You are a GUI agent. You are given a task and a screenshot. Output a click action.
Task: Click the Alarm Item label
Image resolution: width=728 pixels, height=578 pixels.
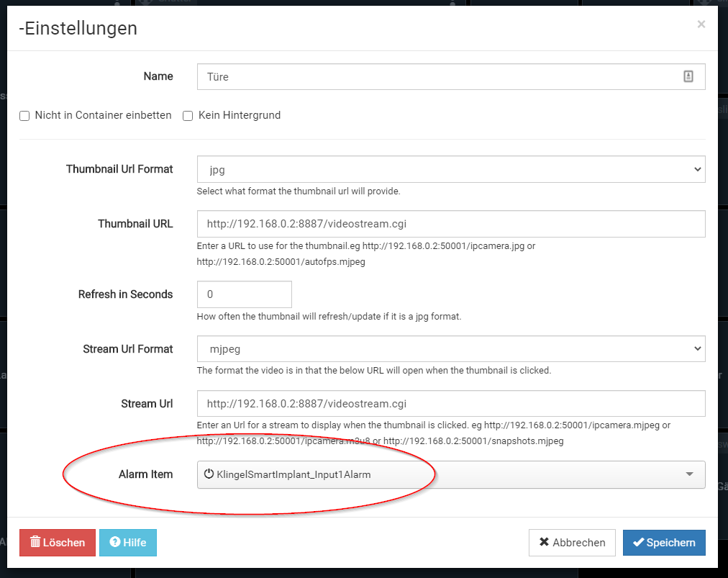pyautogui.click(x=146, y=474)
